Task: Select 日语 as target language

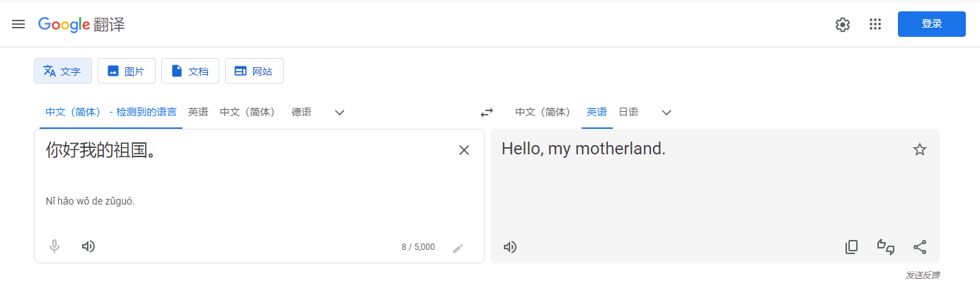Action: coord(628,112)
